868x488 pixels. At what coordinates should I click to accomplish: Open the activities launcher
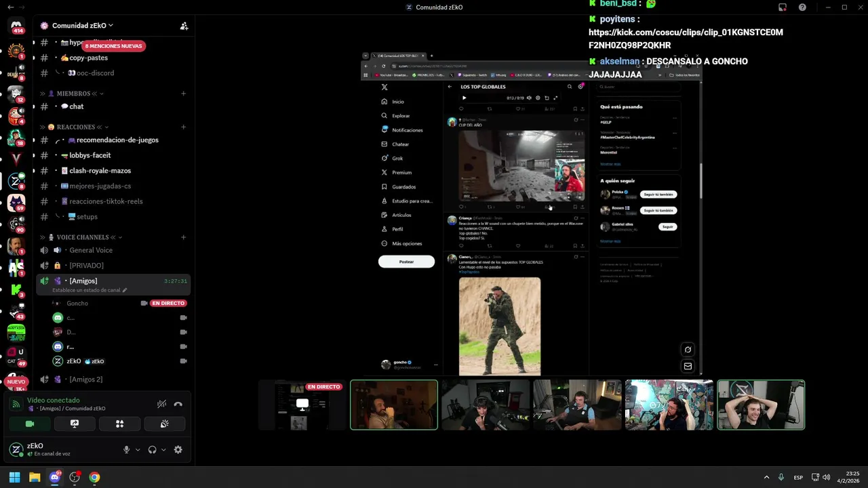119,424
